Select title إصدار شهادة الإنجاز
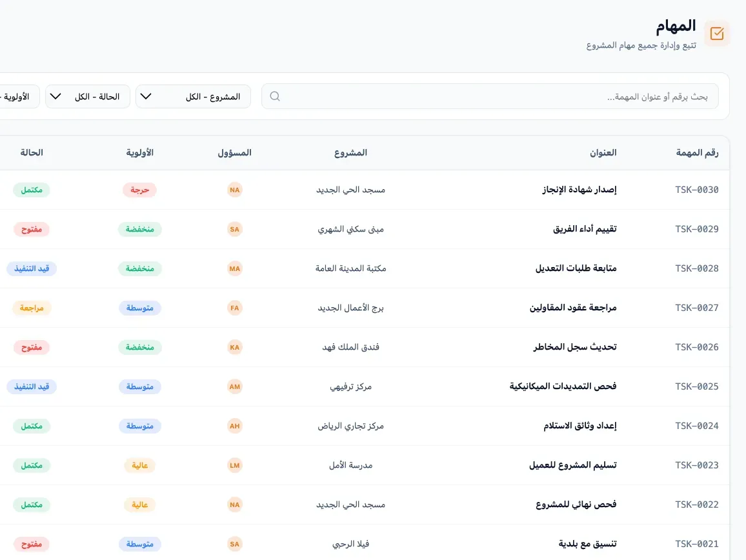746x560 pixels. click(x=579, y=190)
